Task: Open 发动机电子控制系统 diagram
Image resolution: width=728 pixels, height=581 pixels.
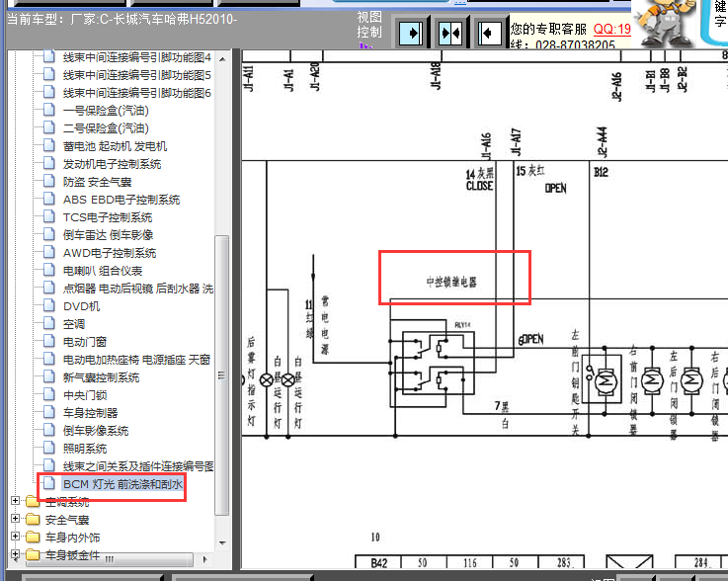Action: [112, 164]
